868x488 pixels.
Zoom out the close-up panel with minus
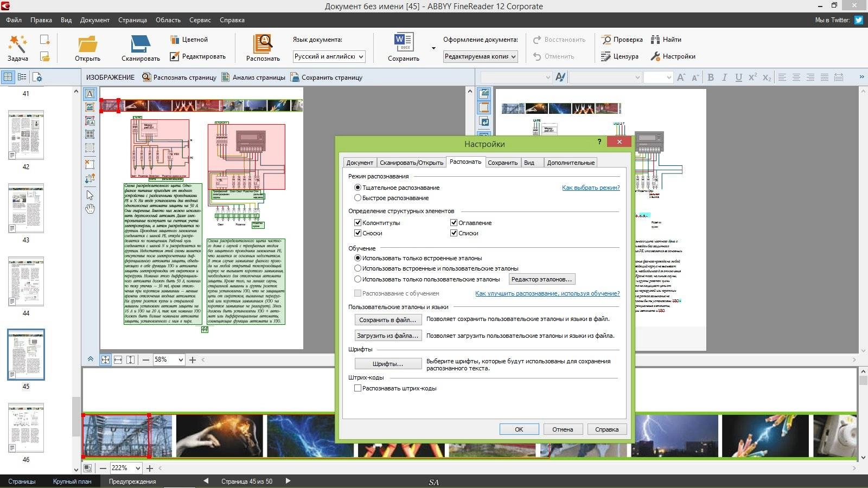pyautogui.click(x=103, y=468)
